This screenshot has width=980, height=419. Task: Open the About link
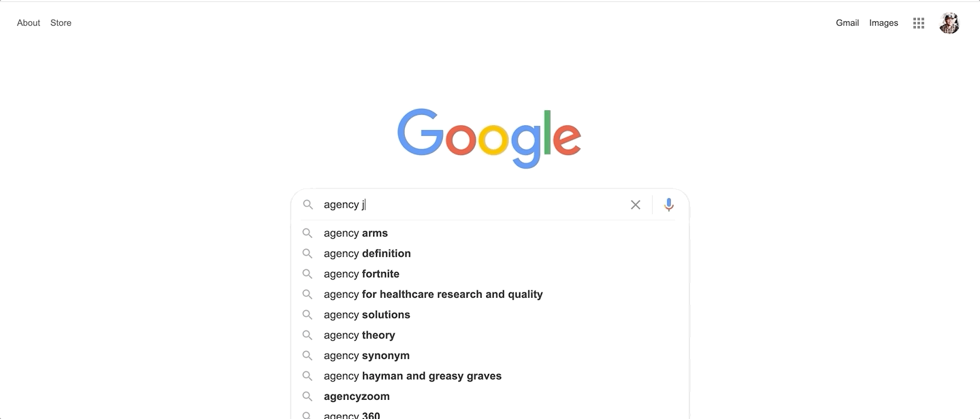[29, 23]
